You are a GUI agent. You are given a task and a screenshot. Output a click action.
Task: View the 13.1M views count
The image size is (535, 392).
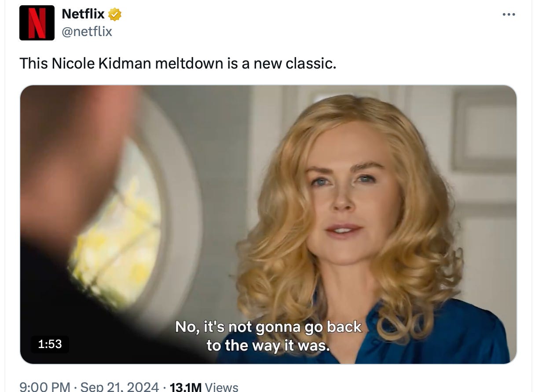tap(185, 387)
